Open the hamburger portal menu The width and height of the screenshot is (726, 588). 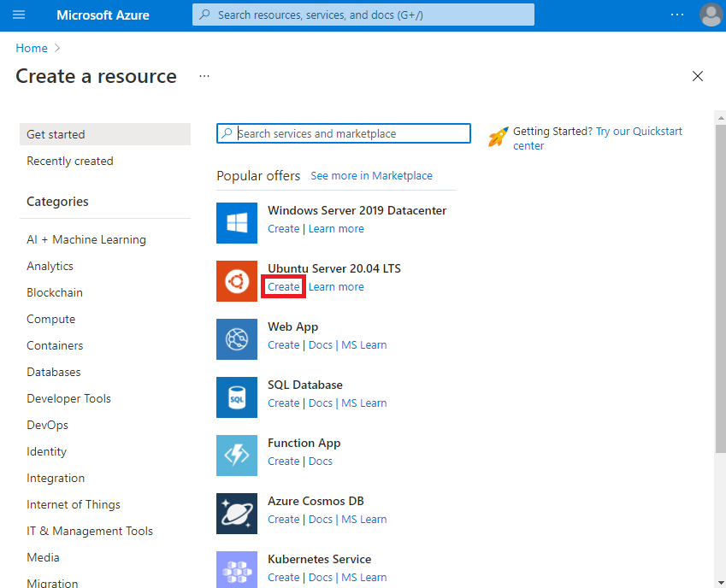pos(19,15)
